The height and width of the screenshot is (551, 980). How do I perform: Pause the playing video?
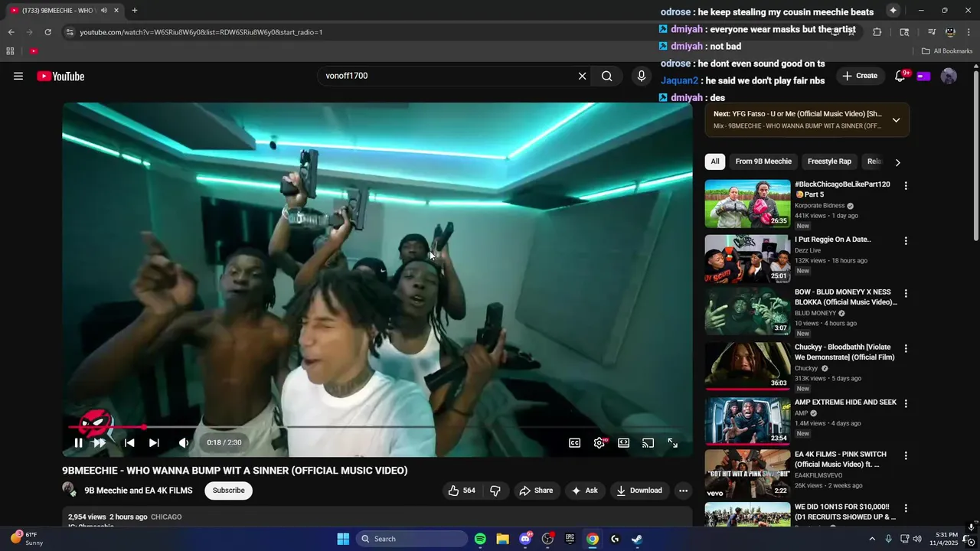(78, 442)
